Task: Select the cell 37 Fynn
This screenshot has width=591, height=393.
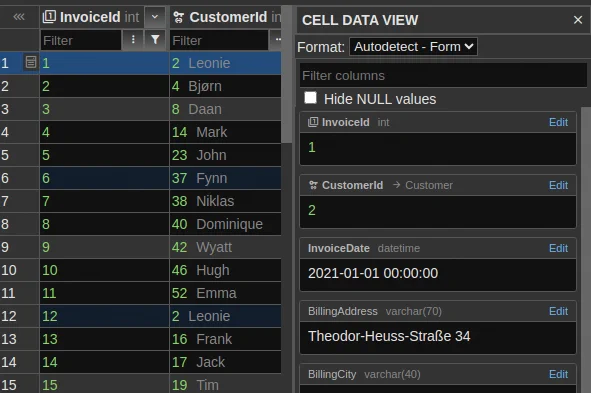Action: click(225, 178)
